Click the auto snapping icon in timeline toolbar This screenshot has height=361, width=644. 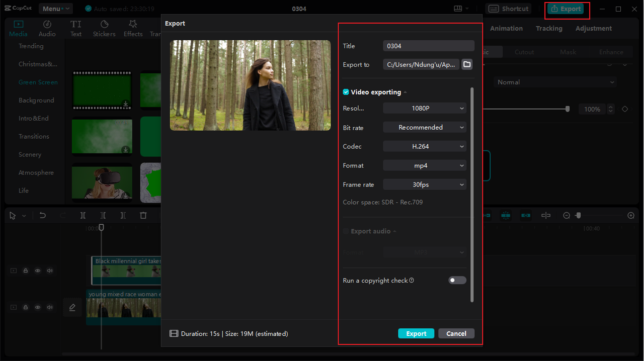pos(506,215)
